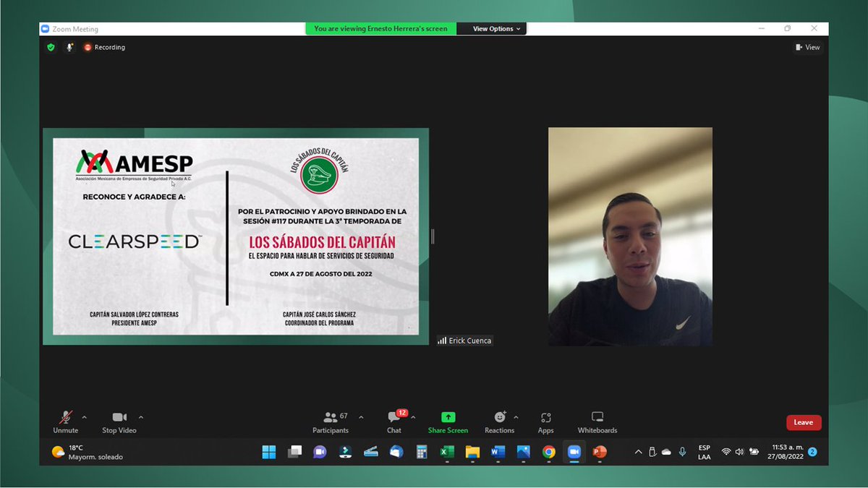Click the View layout button
The width and height of the screenshot is (868, 488).
[x=808, y=47]
